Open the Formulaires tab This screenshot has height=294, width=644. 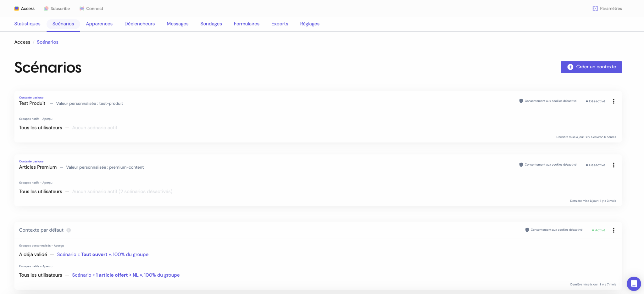247,24
